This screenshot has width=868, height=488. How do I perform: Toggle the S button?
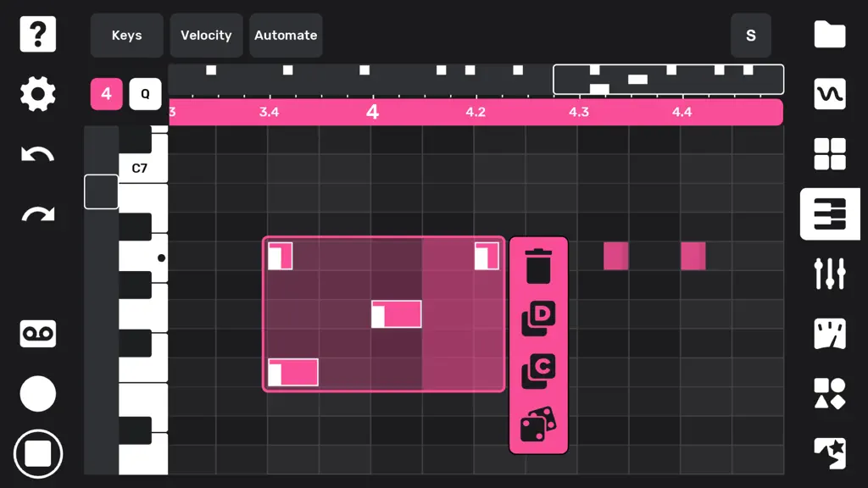point(751,36)
